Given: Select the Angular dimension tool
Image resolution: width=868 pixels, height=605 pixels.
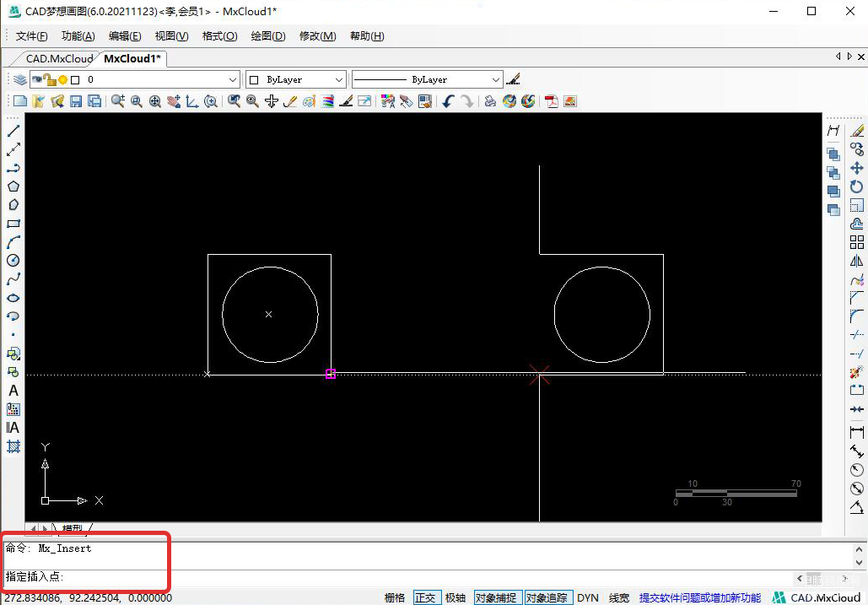Looking at the screenshot, I should click(857, 507).
